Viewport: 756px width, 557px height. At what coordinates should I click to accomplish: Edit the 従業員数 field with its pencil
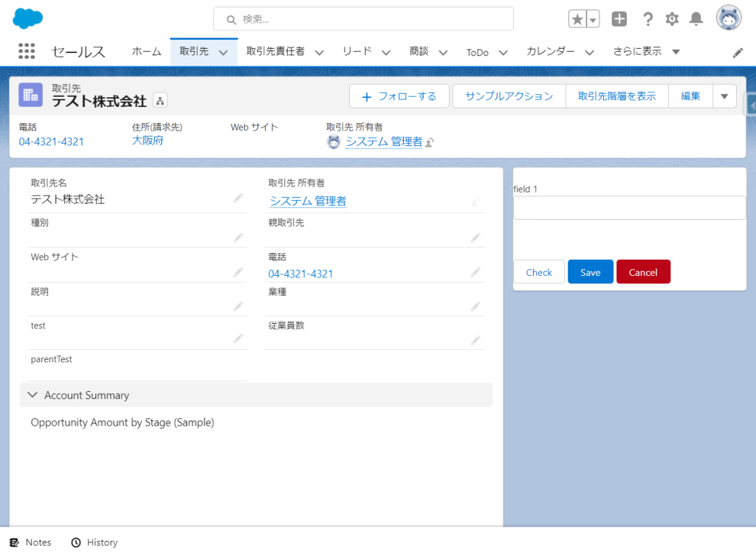pos(475,341)
